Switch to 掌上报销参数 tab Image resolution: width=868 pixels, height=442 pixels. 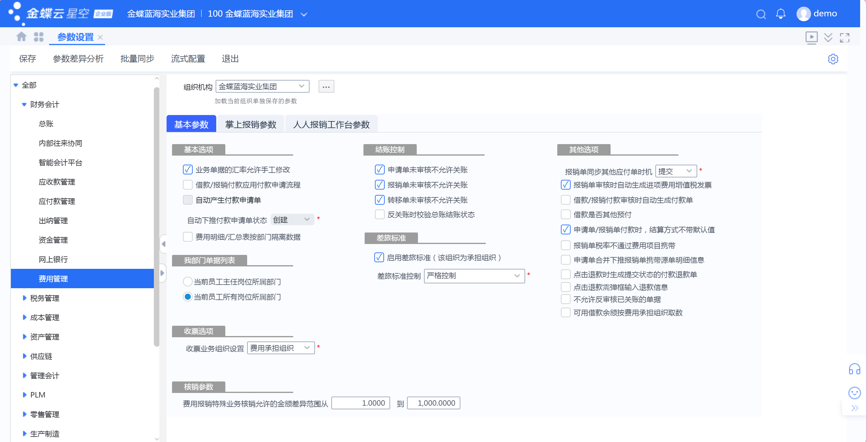pyautogui.click(x=250, y=124)
